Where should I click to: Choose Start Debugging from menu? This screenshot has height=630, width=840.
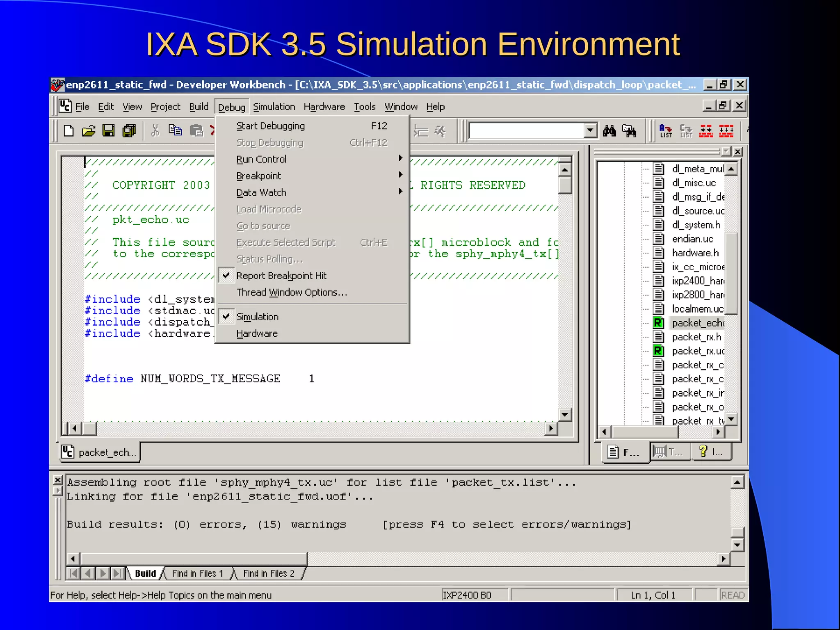pos(270,126)
